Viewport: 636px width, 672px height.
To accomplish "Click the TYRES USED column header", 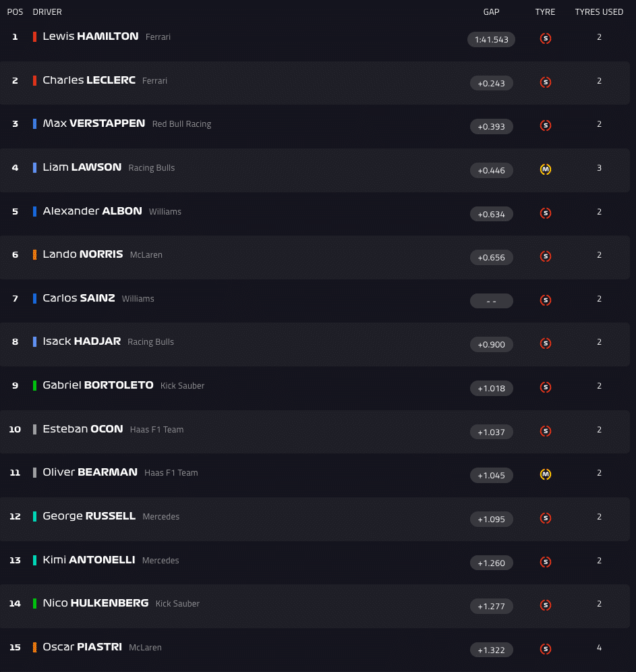I will 599,12.
